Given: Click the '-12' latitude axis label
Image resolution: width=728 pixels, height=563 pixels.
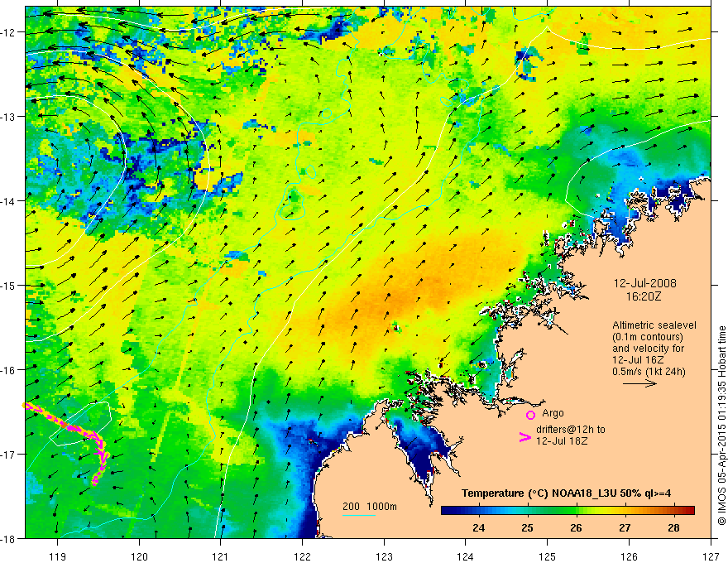Looking at the screenshot, I should 8,32.
